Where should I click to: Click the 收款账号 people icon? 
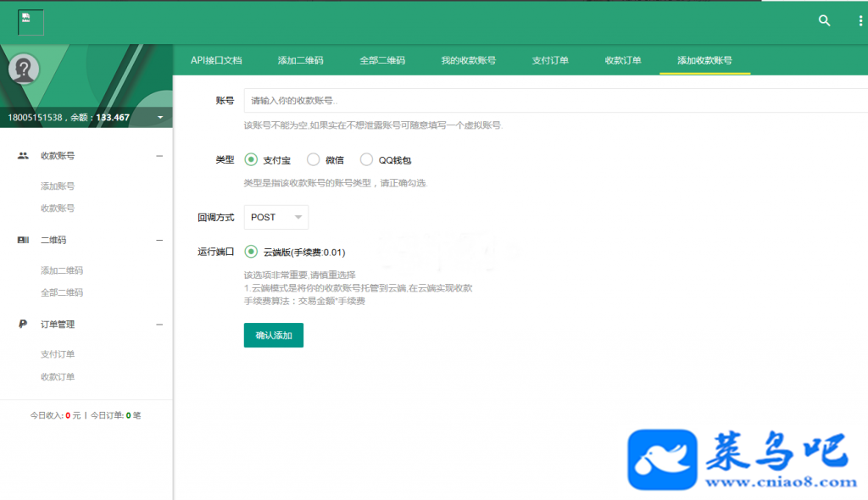(23, 156)
